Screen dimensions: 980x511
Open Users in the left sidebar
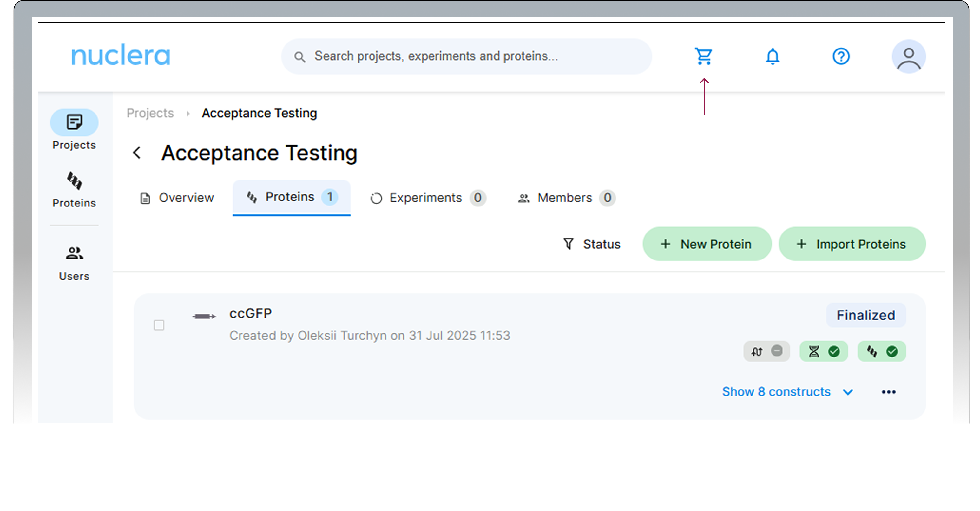74,263
